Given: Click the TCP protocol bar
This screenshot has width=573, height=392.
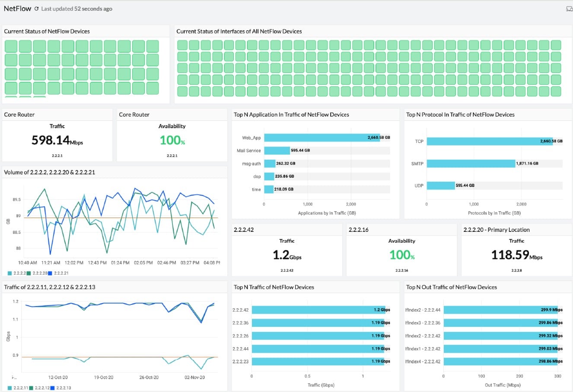Looking at the screenshot, I should pos(490,141).
